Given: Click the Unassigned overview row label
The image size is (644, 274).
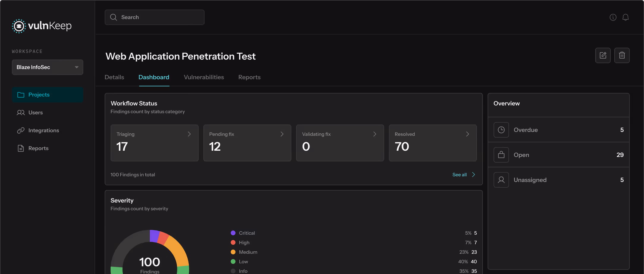Looking at the screenshot, I should click(530, 180).
